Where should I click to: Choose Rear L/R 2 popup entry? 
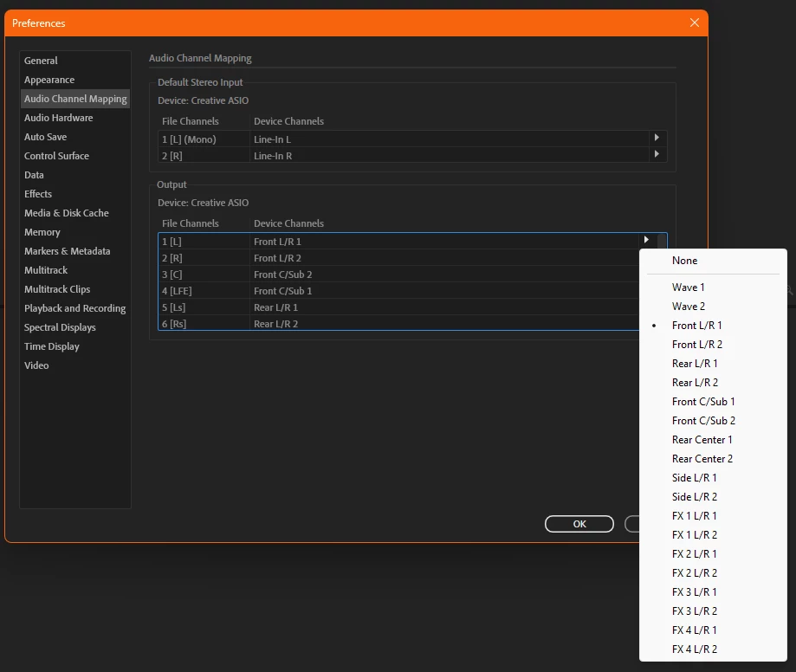713,383
